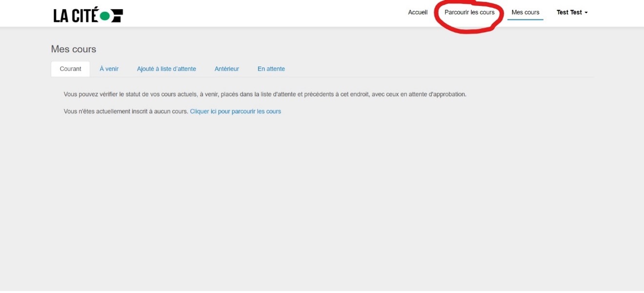644x293 pixels.
Task: Select Mes cours in the navigation bar
Action: 525,13
